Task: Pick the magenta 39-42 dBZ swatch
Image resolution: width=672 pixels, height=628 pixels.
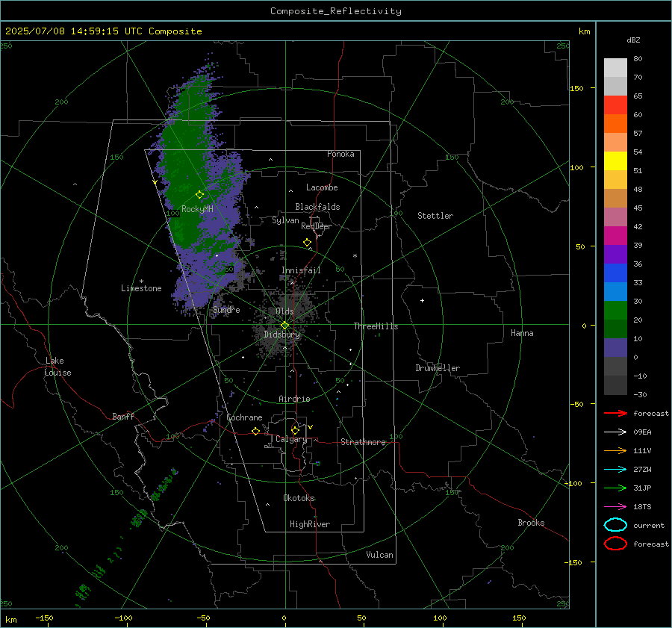Action: 615,236
